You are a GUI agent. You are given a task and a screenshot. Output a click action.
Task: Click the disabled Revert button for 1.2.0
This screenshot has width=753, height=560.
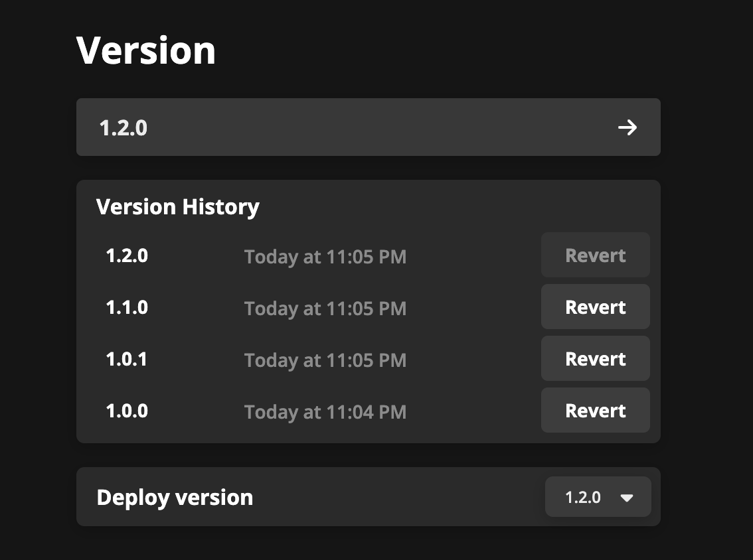tap(595, 255)
